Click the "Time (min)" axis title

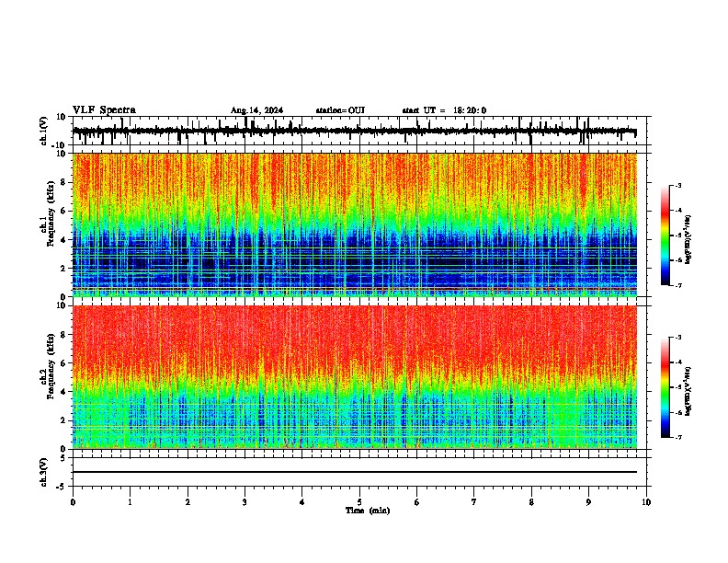tap(368, 511)
